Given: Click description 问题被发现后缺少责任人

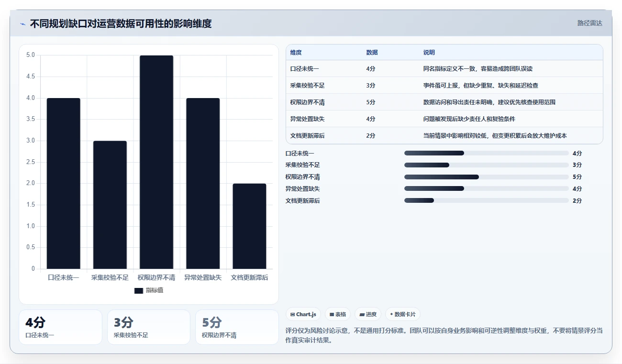Looking at the screenshot, I should coord(469,119).
